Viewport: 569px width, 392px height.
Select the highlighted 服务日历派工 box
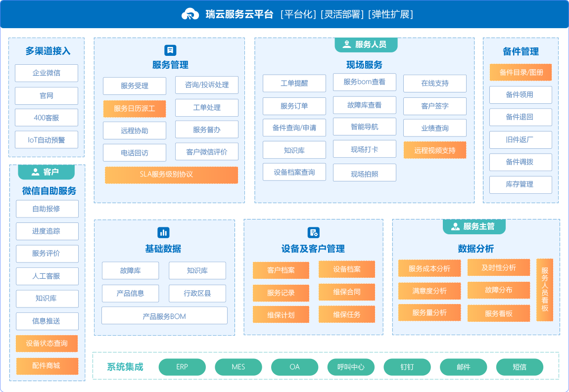(135, 109)
